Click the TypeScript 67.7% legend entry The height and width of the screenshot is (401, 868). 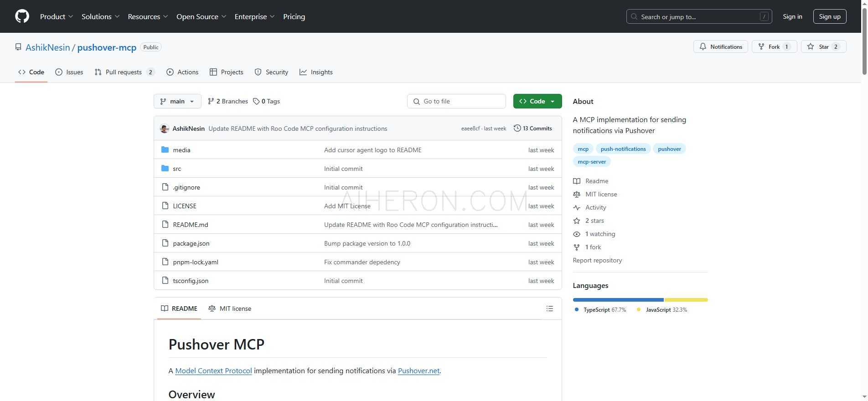tap(600, 309)
